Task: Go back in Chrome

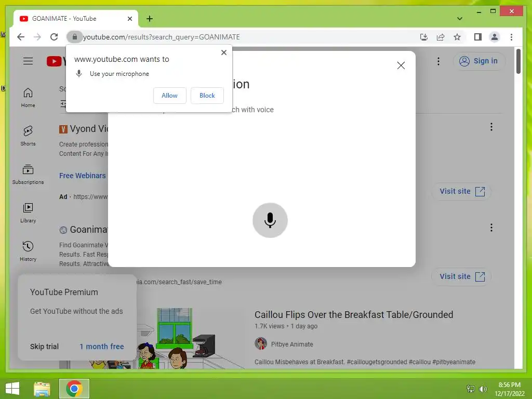Action: point(21,37)
